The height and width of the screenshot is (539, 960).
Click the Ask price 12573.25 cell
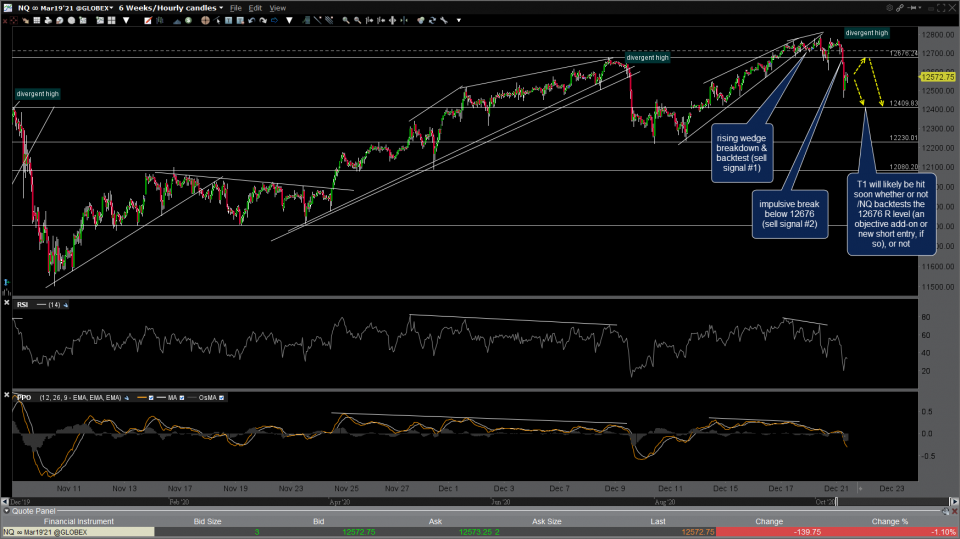click(475, 532)
